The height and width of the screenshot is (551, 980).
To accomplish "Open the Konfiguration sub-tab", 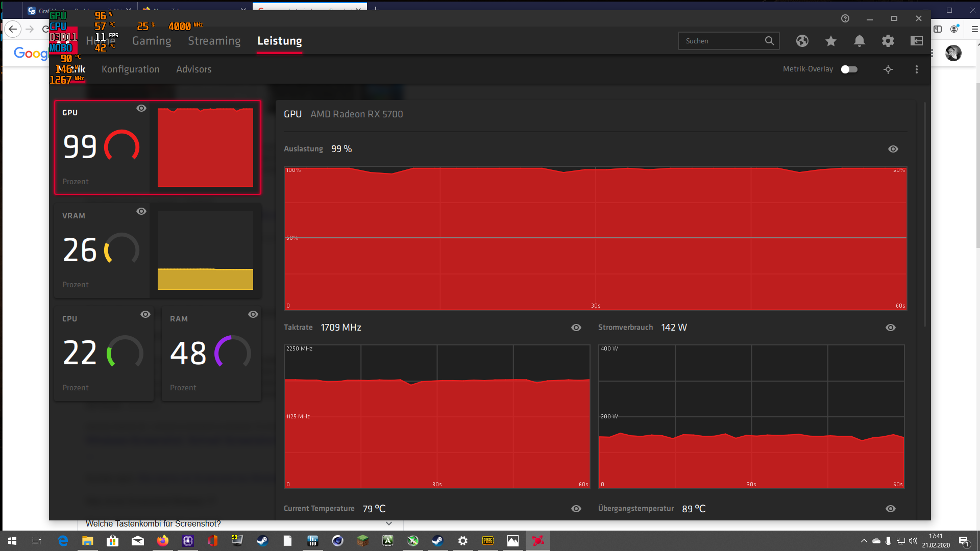I will coord(130,69).
